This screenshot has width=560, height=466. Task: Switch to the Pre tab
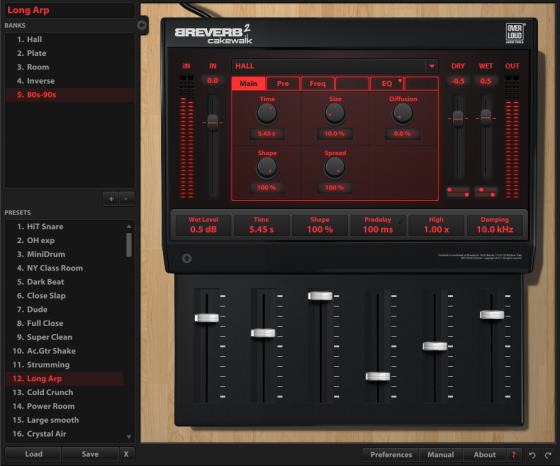(283, 84)
